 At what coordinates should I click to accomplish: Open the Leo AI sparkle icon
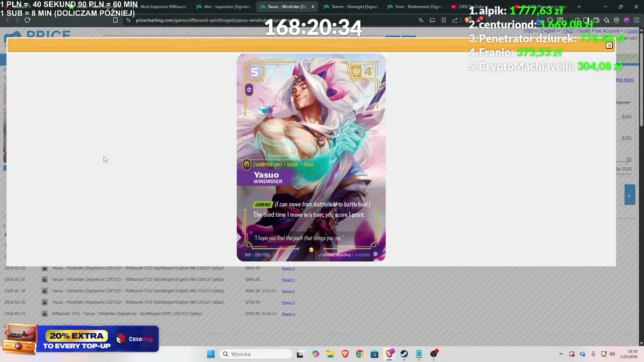click(x=606, y=20)
